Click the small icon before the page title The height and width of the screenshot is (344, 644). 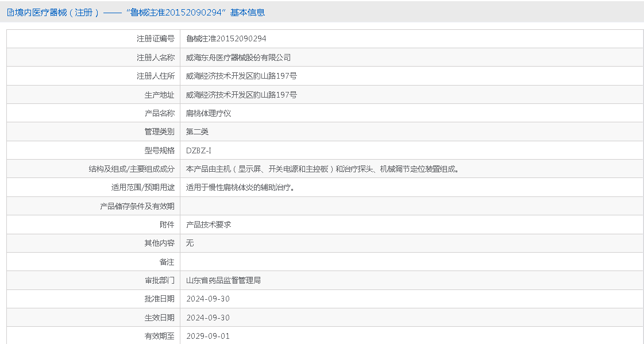(10, 13)
